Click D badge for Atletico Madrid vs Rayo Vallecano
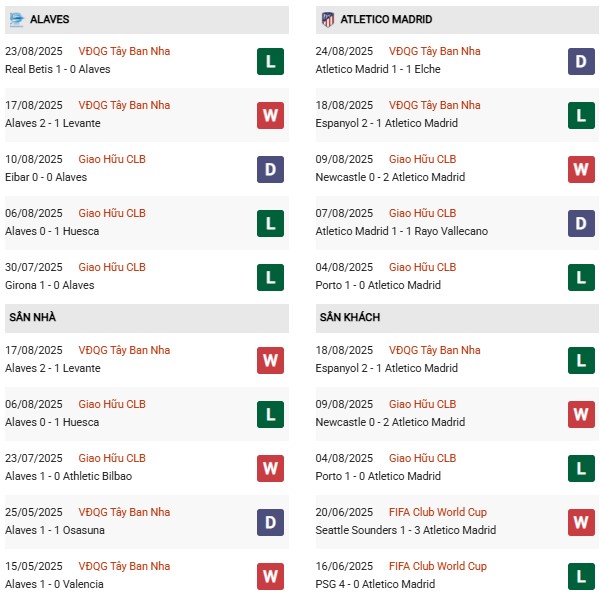The height and width of the screenshot is (595, 600). coord(582,223)
